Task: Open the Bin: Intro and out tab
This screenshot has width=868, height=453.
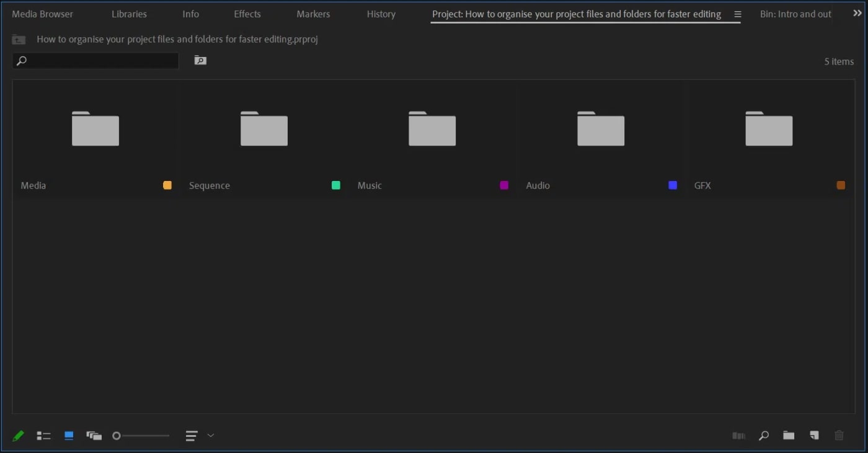Action: pyautogui.click(x=795, y=14)
